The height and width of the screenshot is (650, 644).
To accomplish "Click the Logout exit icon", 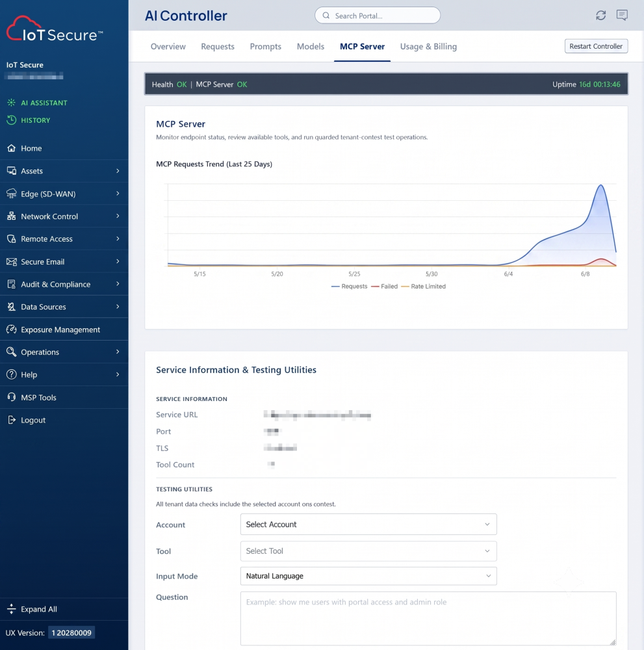I will point(12,420).
